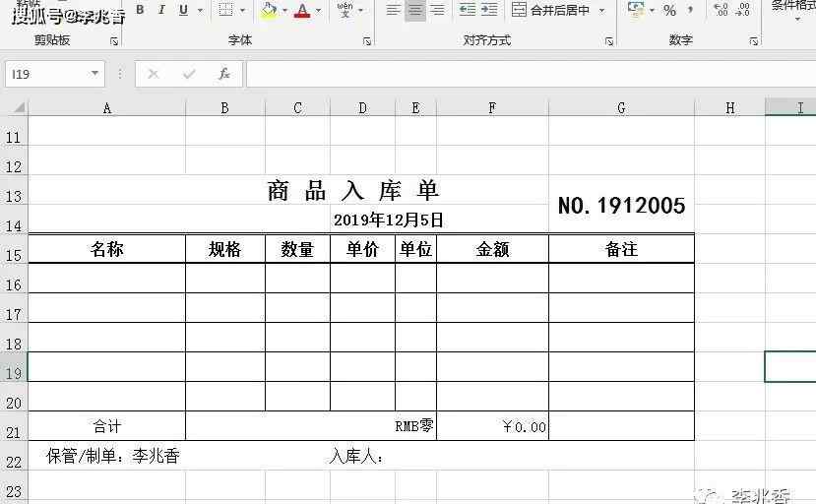Click the phonetic guide (wén) icon
The height and width of the screenshot is (504, 816).
coord(345,10)
